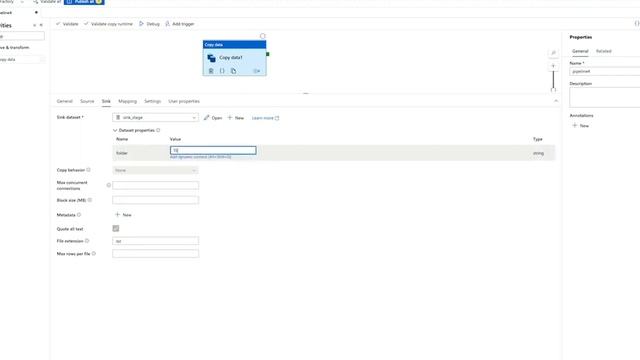The width and height of the screenshot is (640, 360).
Task: Switch to the Mapping tab
Action: 127,101
